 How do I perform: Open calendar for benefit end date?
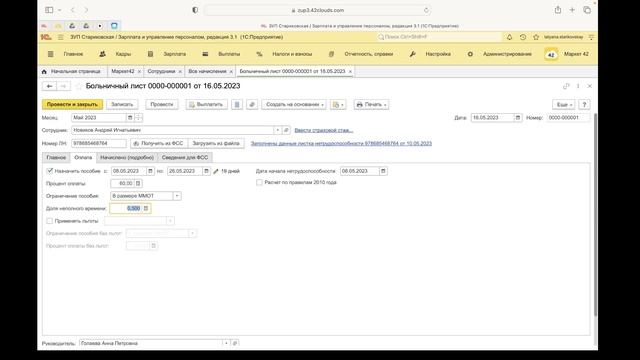point(206,171)
